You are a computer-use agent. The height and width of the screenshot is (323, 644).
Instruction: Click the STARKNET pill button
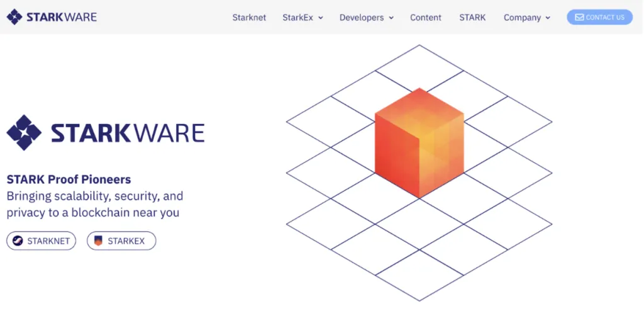click(41, 241)
